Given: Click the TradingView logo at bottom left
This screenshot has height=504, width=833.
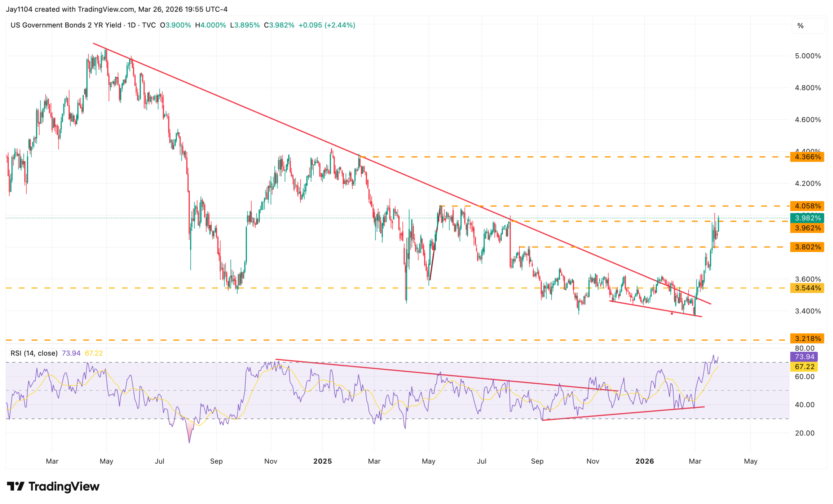Looking at the screenshot, I should click(53, 486).
